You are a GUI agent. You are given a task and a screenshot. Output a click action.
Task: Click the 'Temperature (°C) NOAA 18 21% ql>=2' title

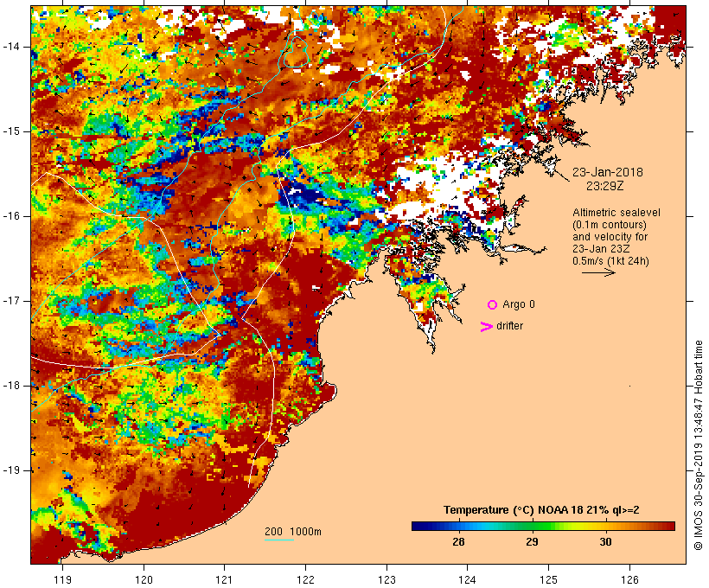541,510
